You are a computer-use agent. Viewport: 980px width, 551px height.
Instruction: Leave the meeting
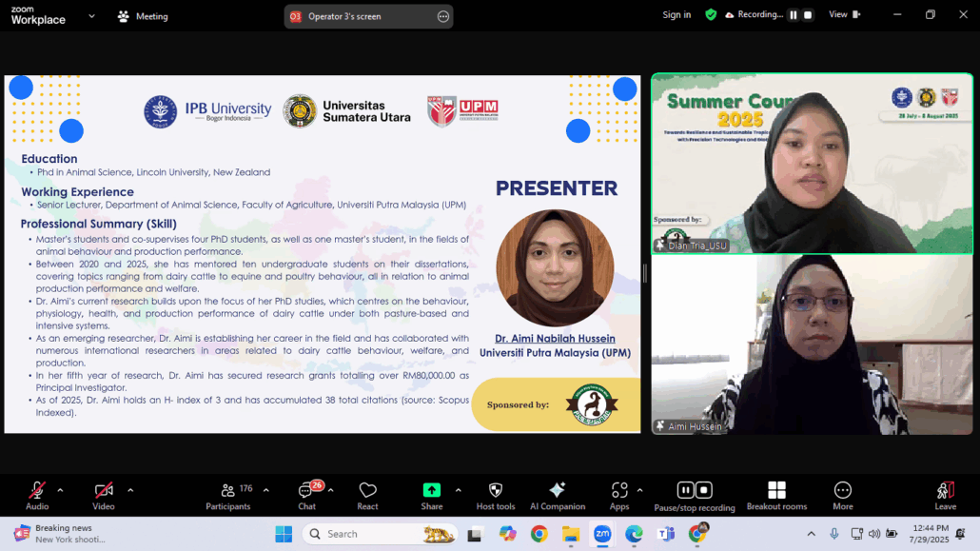945,495
